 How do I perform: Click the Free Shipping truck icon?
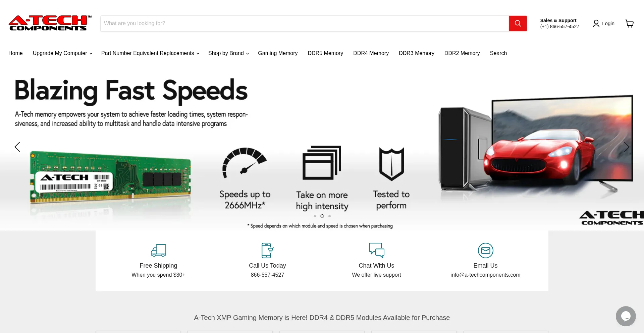pyautogui.click(x=158, y=251)
